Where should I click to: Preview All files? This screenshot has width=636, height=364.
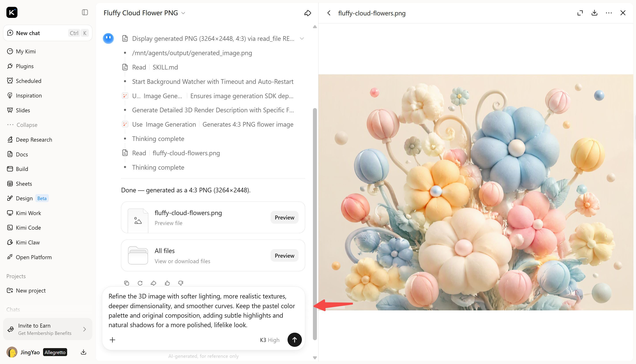pos(284,255)
